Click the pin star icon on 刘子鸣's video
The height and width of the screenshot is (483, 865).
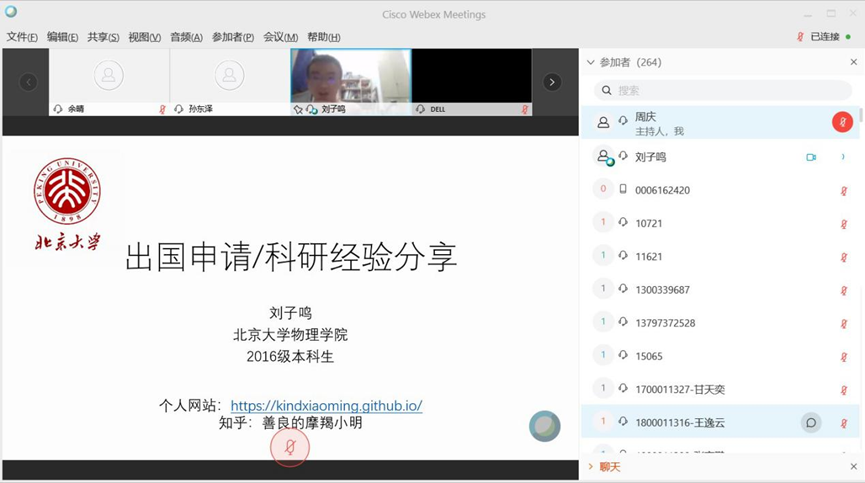pos(298,109)
